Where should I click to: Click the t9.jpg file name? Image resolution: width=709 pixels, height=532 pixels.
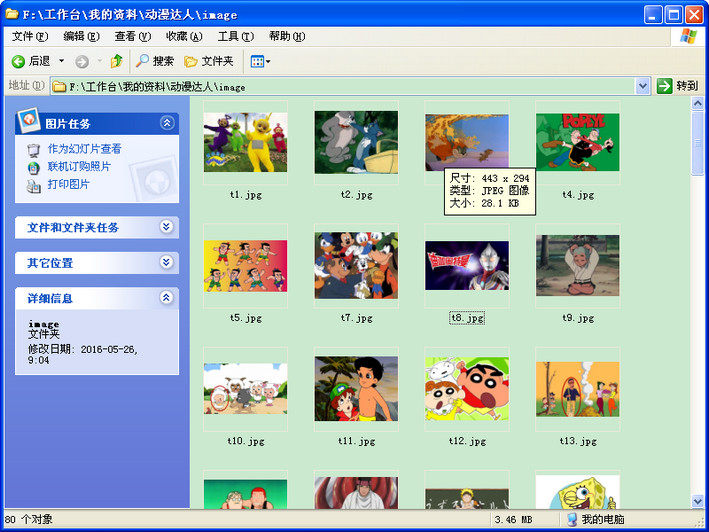tap(578, 318)
